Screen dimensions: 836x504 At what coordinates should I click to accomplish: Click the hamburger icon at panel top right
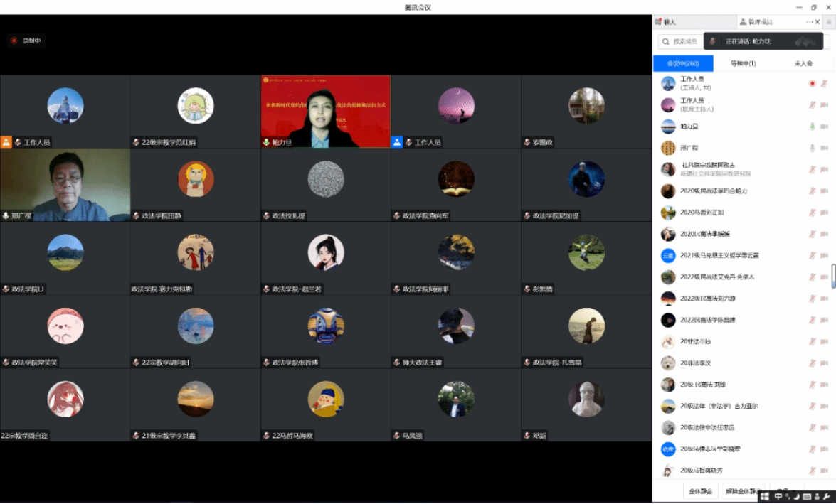click(829, 22)
